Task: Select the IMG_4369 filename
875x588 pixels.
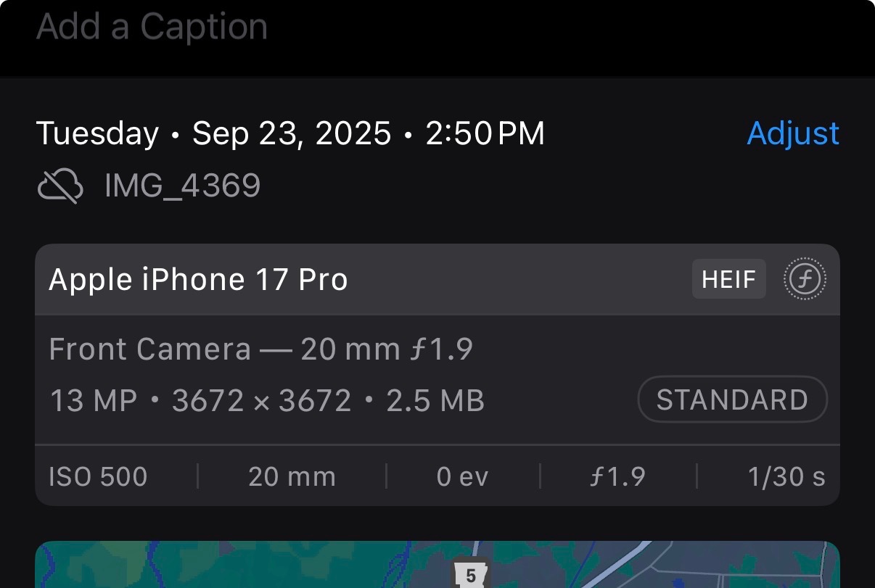Action: point(182,186)
